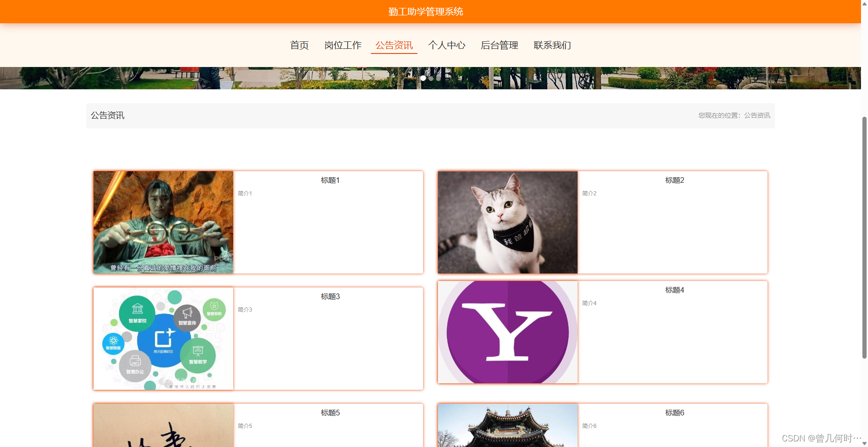Click the vertical page scrollbar thumb
The width and height of the screenshot is (868, 447).
tap(864, 237)
